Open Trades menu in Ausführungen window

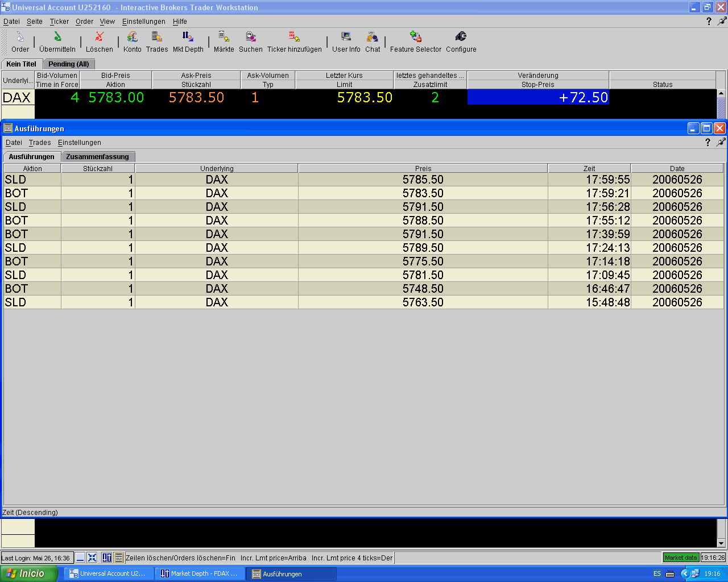pos(40,143)
